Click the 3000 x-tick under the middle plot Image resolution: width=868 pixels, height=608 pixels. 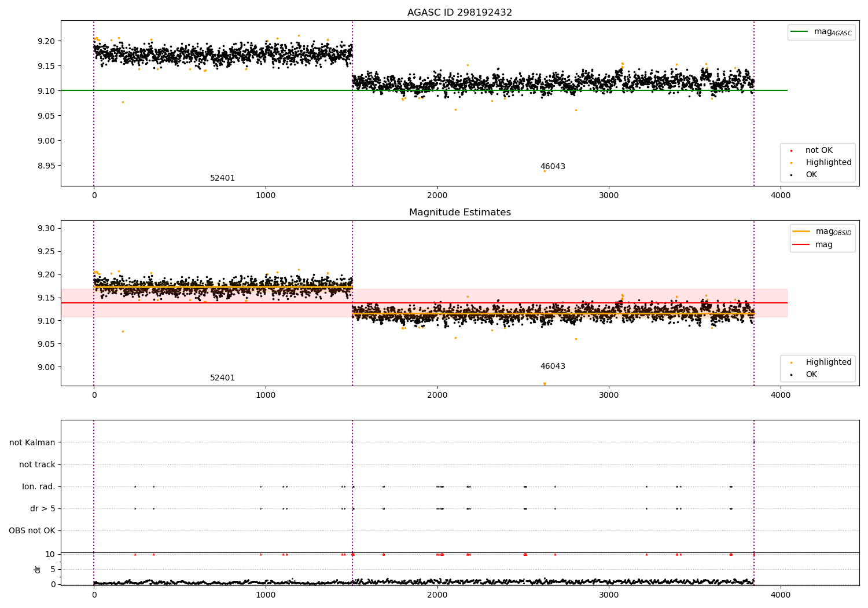(x=609, y=395)
